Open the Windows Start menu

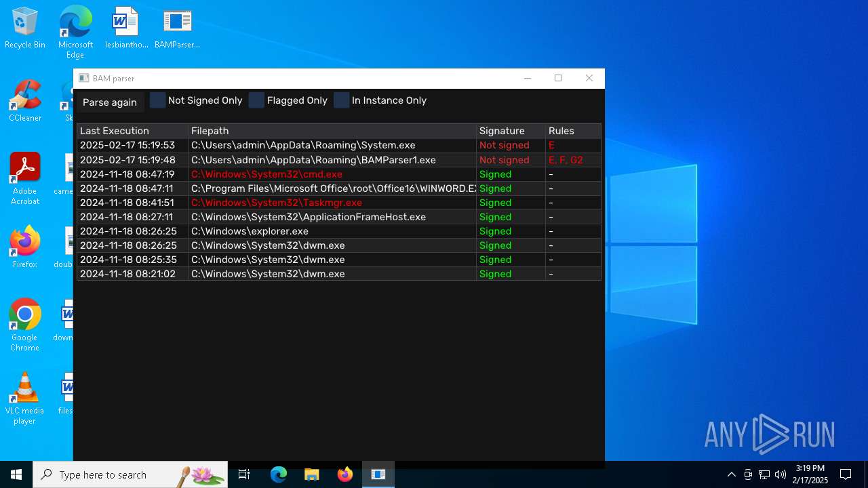pos(16,474)
